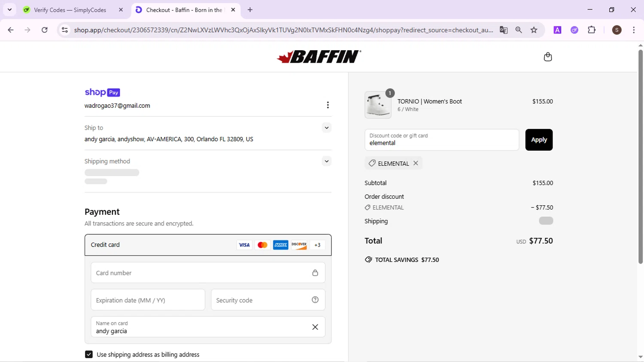The image size is (644, 362).
Task: Click into the Name on card field
Action: point(208,327)
